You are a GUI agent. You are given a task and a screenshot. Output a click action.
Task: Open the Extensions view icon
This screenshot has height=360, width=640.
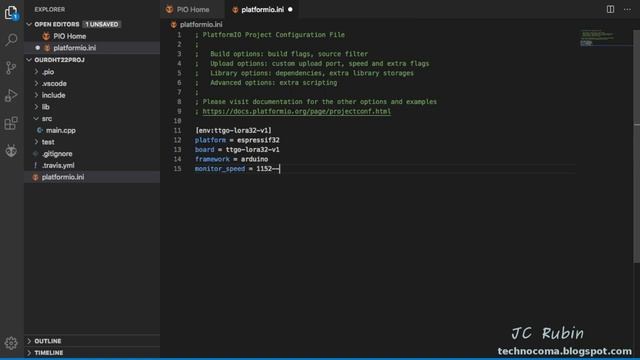tap(11, 123)
